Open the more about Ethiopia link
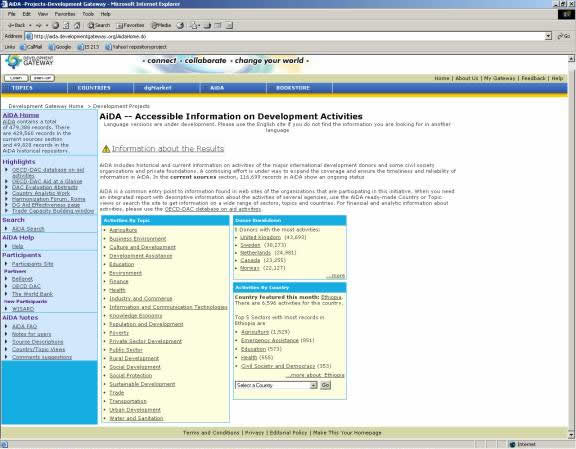Screen dimensions: 576x449 click(x=315, y=375)
